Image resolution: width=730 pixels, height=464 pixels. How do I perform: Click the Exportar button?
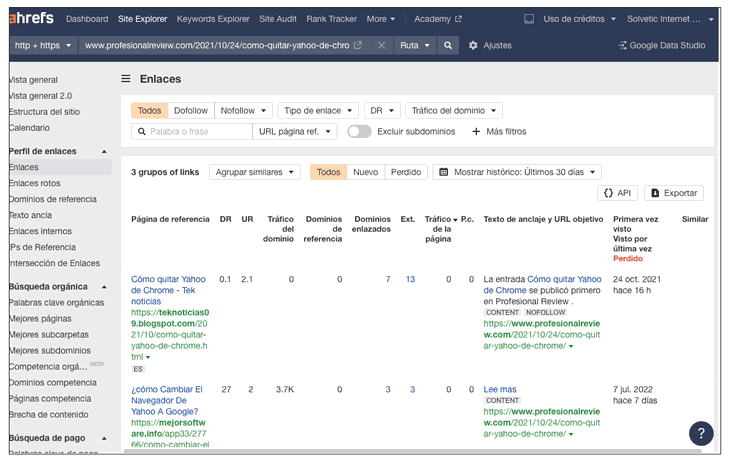(x=673, y=193)
